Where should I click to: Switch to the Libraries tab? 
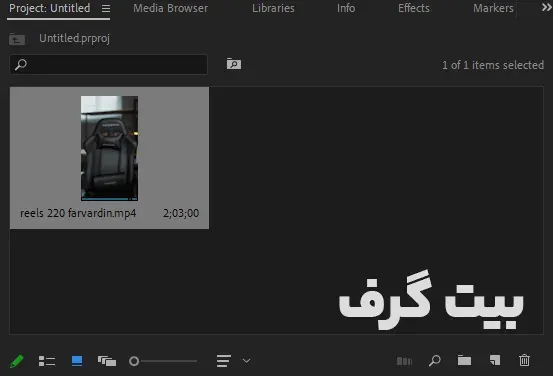[273, 8]
